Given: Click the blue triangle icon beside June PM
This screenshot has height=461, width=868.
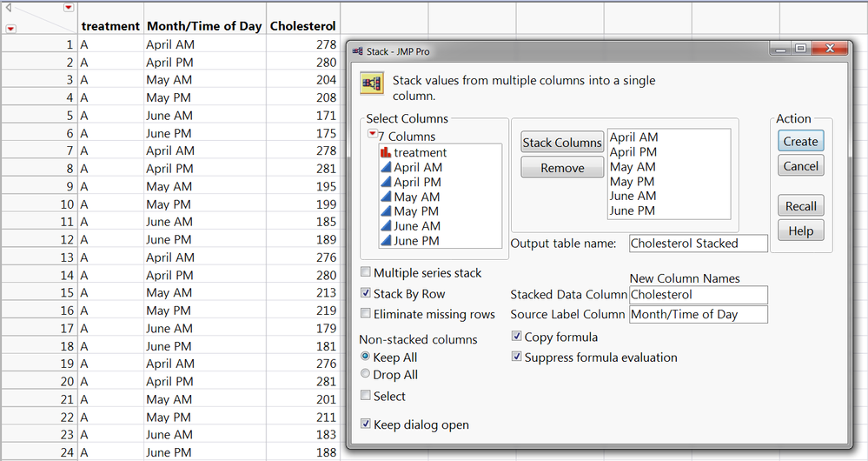Looking at the screenshot, I should click(x=386, y=241).
